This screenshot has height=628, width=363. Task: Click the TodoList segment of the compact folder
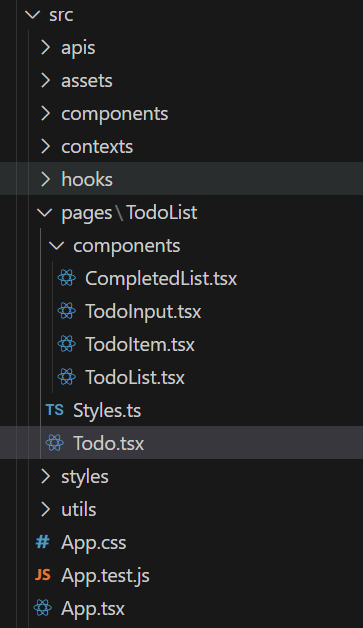162,212
